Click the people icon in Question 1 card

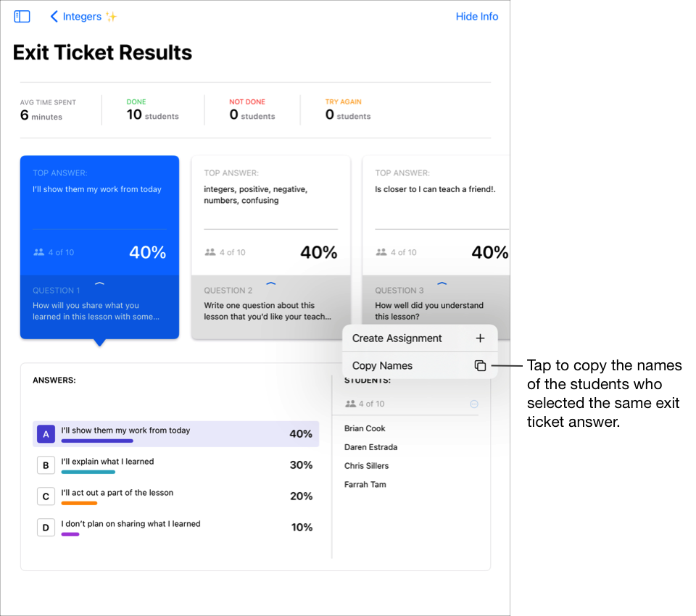pos(39,252)
